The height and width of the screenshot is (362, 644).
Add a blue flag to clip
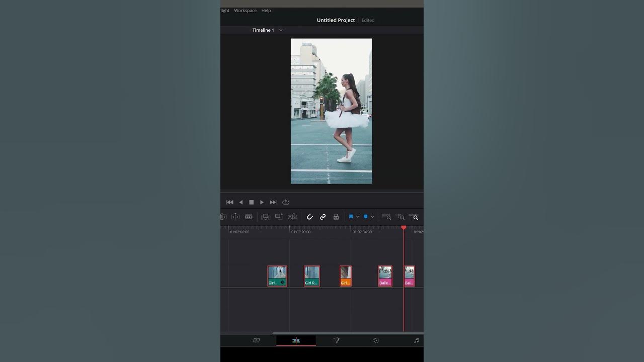click(351, 217)
